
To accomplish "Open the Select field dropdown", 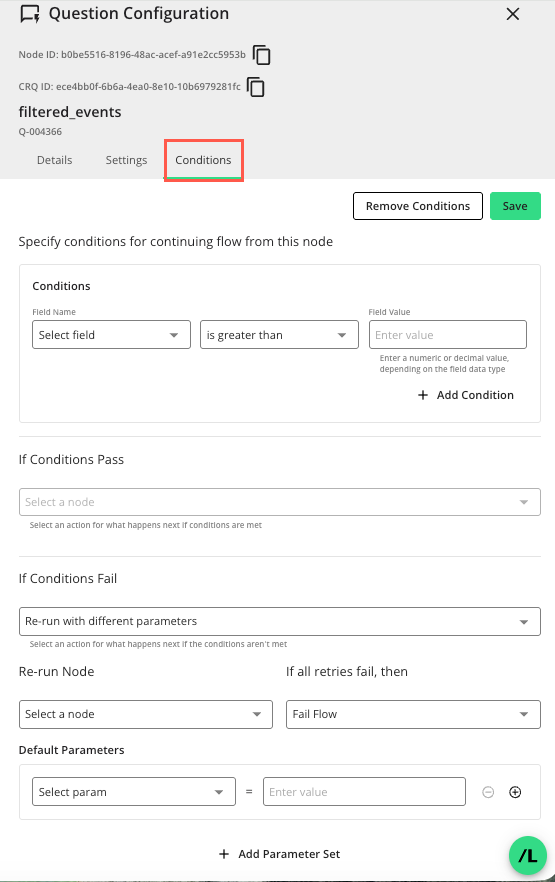I will click(111, 335).
